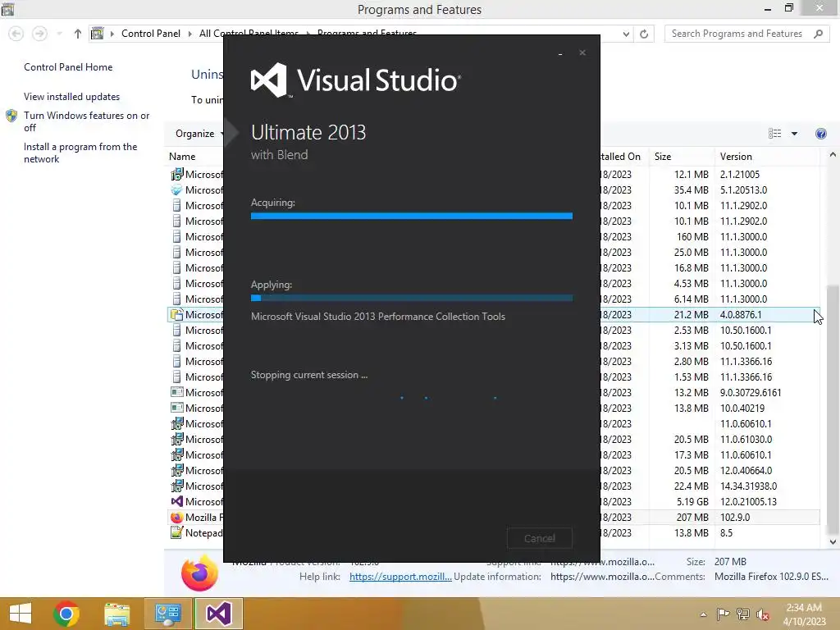The image size is (840, 630).
Task: Select the Notepad++ program icon in list
Action: point(176,533)
